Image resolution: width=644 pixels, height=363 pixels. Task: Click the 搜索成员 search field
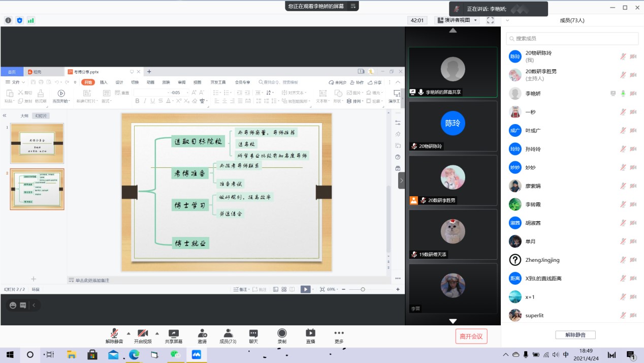(x=572, y=38)
